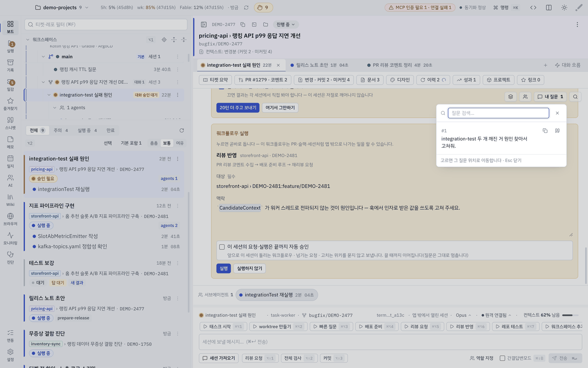Select the 촘촘 density option
Screen dimensions: 588x368
coord(154,143)
